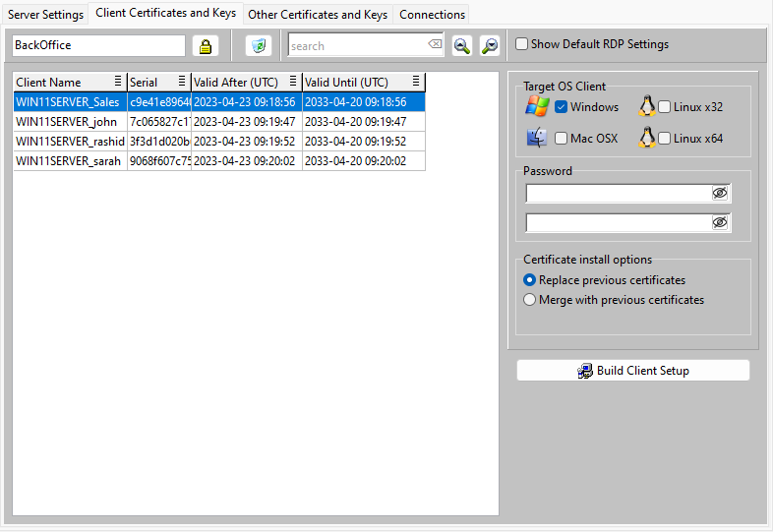Click the Build Client Setup button
Image resolution: width=773 pixels, height=532 pixels.
pyautogui.click(x=633, y=371)
